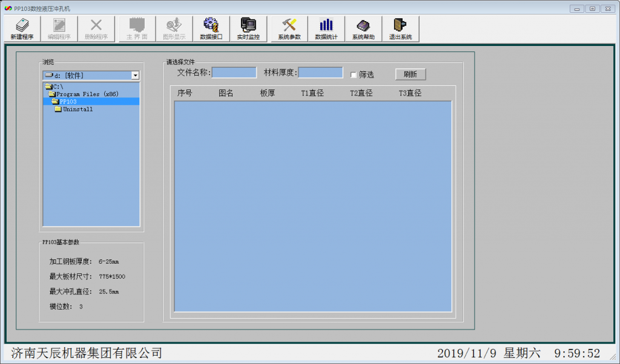Click the 删除程序 (Delete Program) X icon
This screenshot has width=620, height=364.
[96, 28]
